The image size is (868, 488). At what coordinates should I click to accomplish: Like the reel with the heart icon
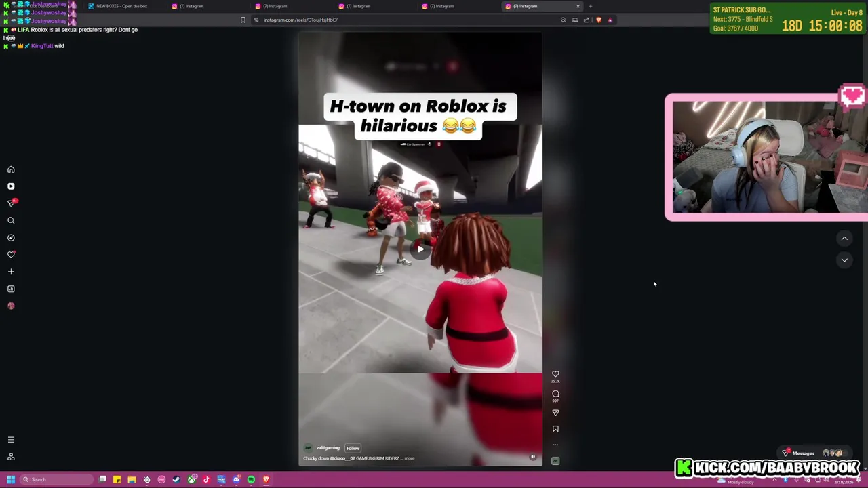[x=555, y=374]
